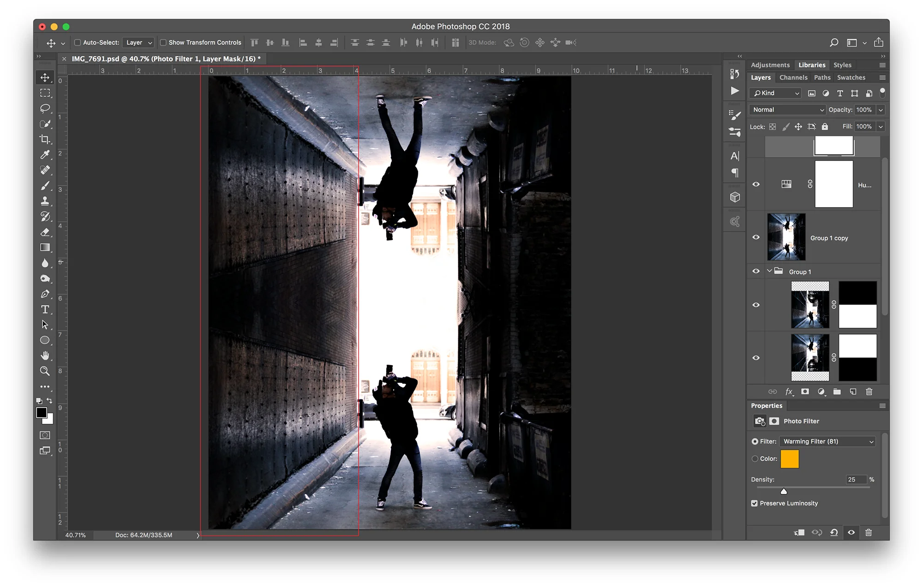Open the Warming Filter (81) dropdown

point(827,441)
